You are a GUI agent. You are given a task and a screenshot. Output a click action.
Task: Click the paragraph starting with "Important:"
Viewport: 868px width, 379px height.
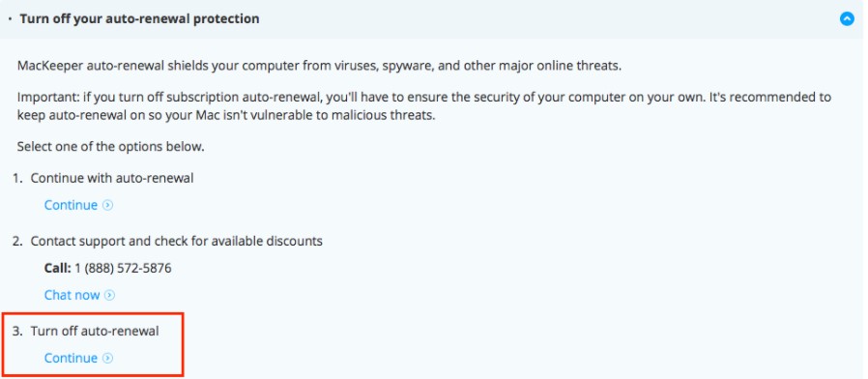424,107
